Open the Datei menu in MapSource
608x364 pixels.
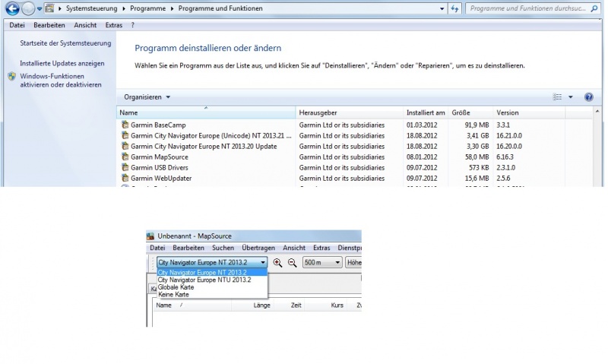point(157,248)
